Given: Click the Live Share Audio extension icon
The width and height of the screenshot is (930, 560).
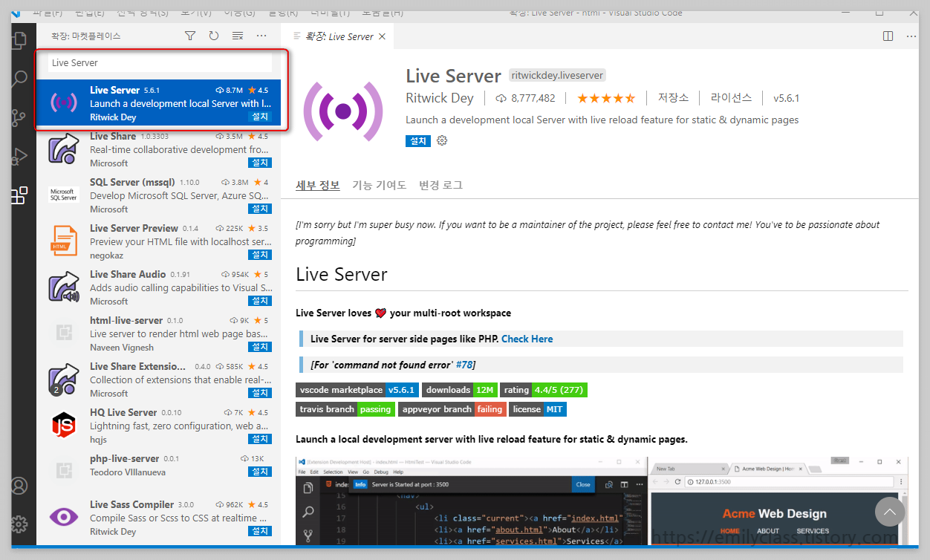Looking at the screenshot, I should (x=64, y=287).
